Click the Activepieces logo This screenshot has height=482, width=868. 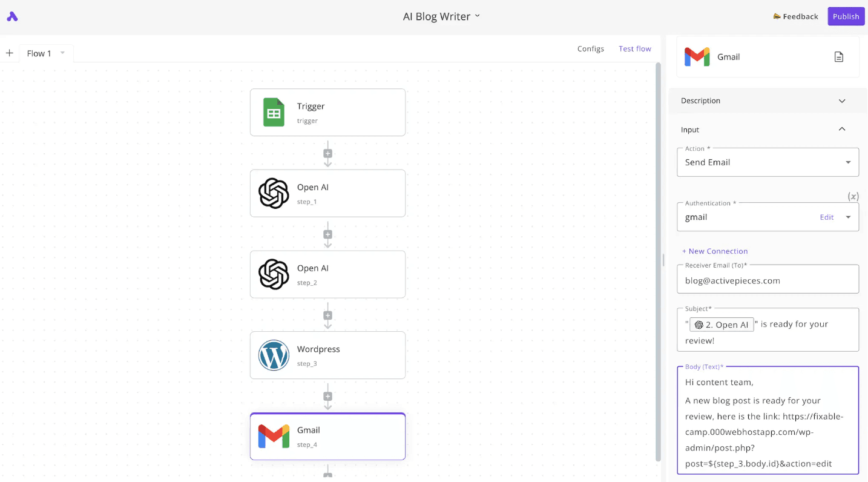tap(12, 16)
